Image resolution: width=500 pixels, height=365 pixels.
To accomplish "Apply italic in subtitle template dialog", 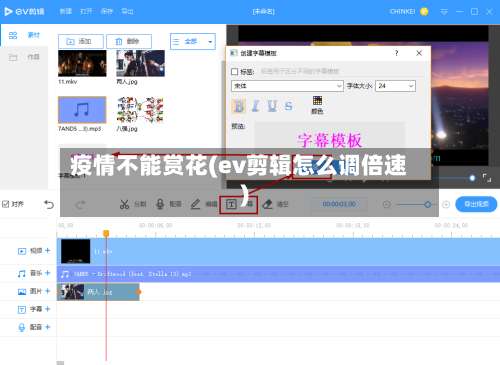I will [x=256, y=105].
